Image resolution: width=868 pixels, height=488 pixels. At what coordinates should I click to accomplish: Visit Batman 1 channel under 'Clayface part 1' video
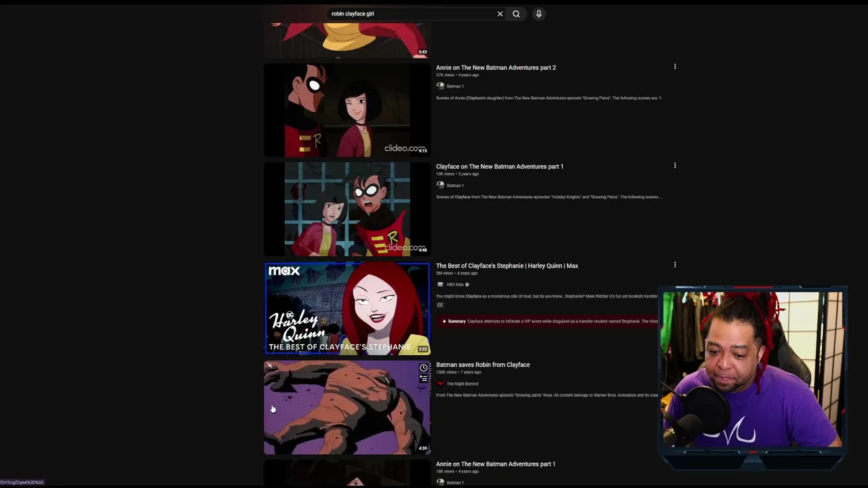(455, 185)
